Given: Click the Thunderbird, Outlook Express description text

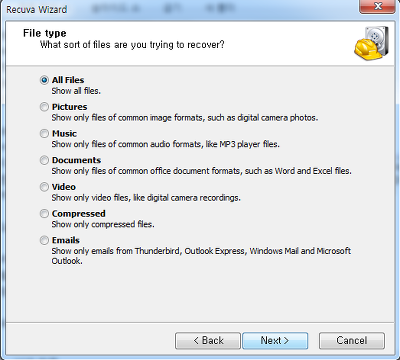Looking at the screenshot, I should tap(201, 256).
